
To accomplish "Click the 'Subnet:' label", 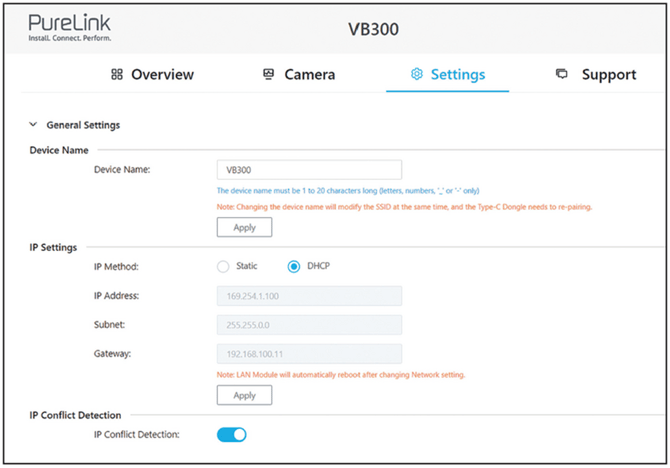I will pos(109,325).
